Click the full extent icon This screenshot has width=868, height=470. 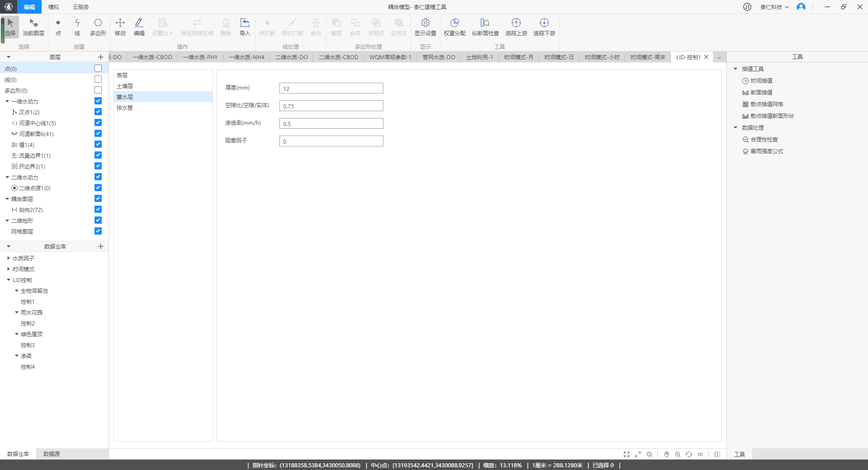(627, 454)
